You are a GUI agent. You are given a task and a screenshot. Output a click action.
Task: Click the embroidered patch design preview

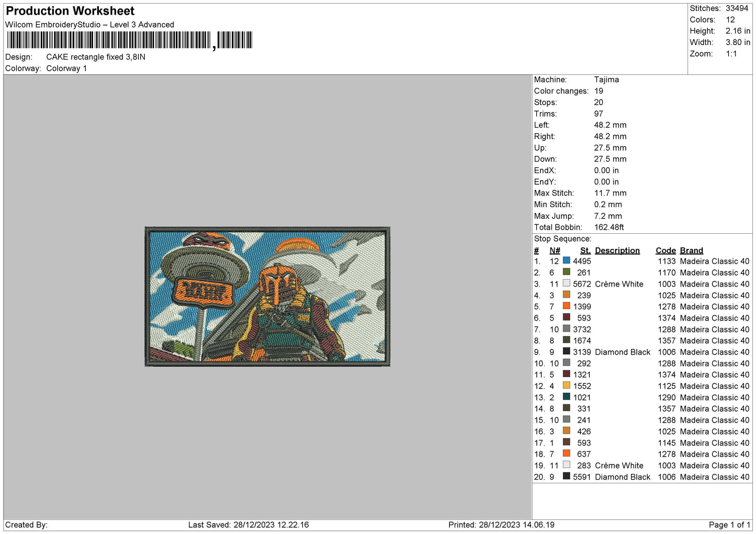(267, 297)
